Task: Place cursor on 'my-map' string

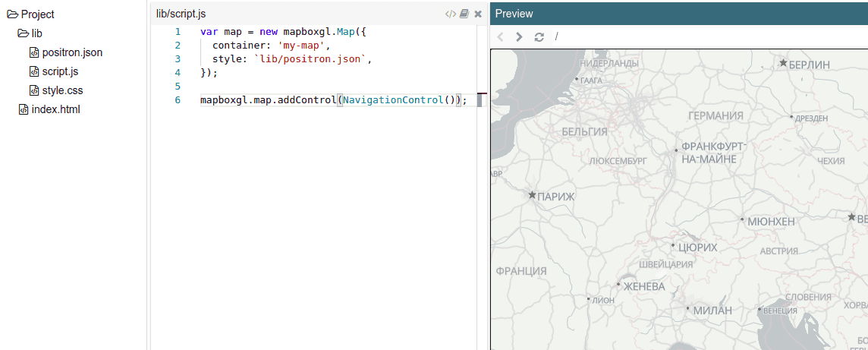Action: [303, 46]
